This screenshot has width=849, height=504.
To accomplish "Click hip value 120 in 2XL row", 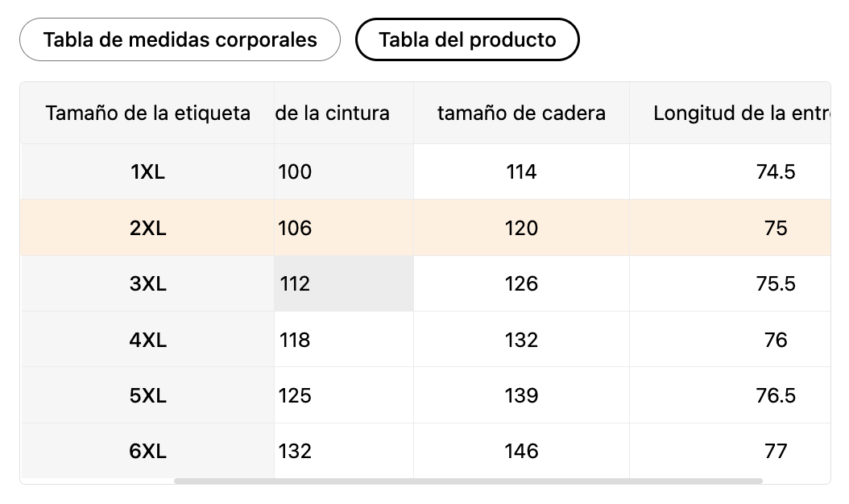I will click(x=521, y=228).
